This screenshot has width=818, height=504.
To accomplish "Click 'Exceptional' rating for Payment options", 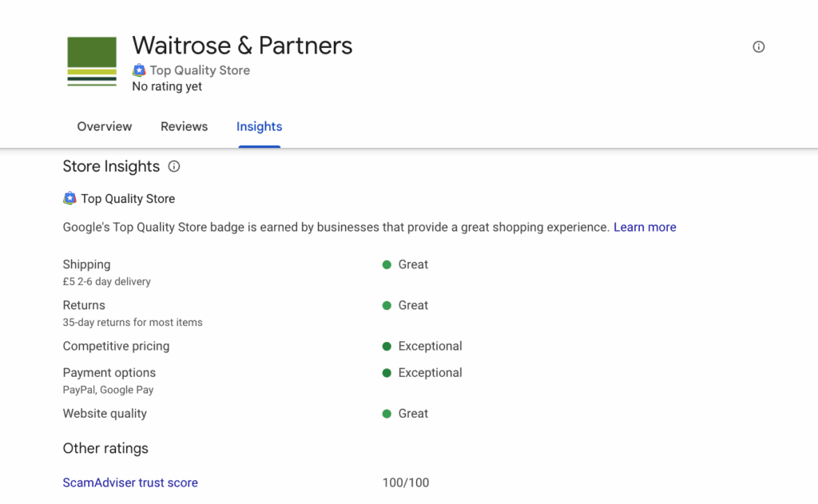I will coord(431,372).
